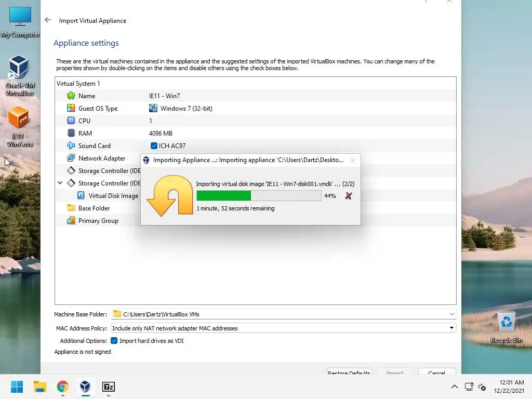The image size is (532, 399).
Task: Click the muted volume tray icon
Action: point(482,387)
